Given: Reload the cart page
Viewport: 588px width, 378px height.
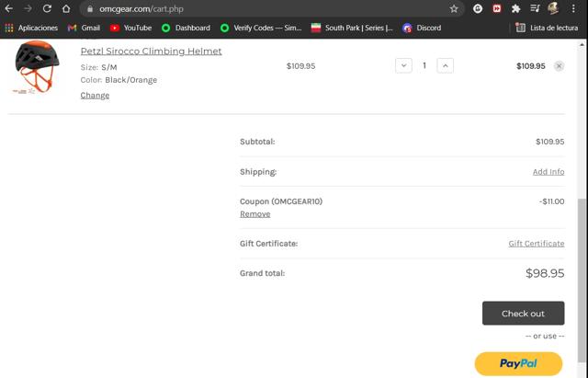Looking at the screenshot, I should coord(47,8).
